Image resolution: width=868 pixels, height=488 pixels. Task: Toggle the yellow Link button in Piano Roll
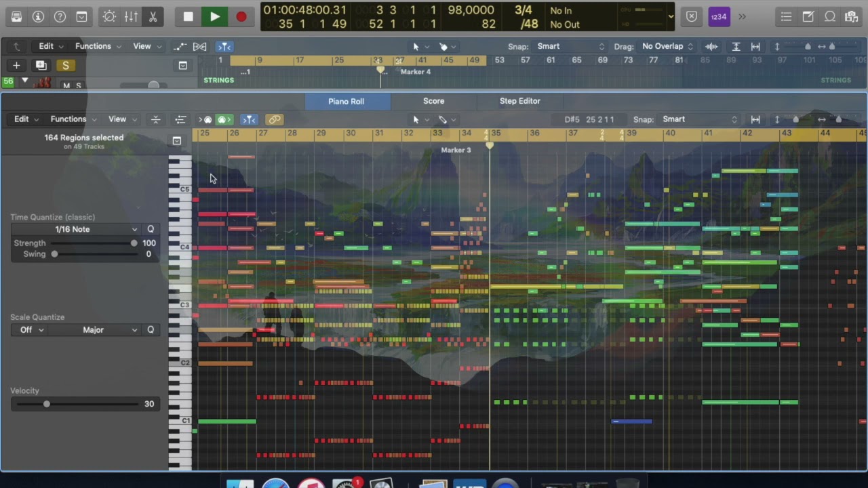274,119
